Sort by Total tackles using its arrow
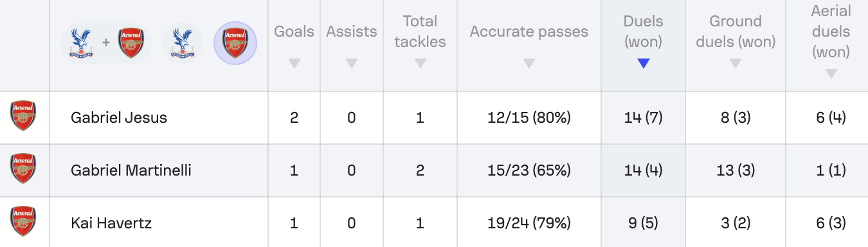The image size is (868, 247). coord(420,63)
